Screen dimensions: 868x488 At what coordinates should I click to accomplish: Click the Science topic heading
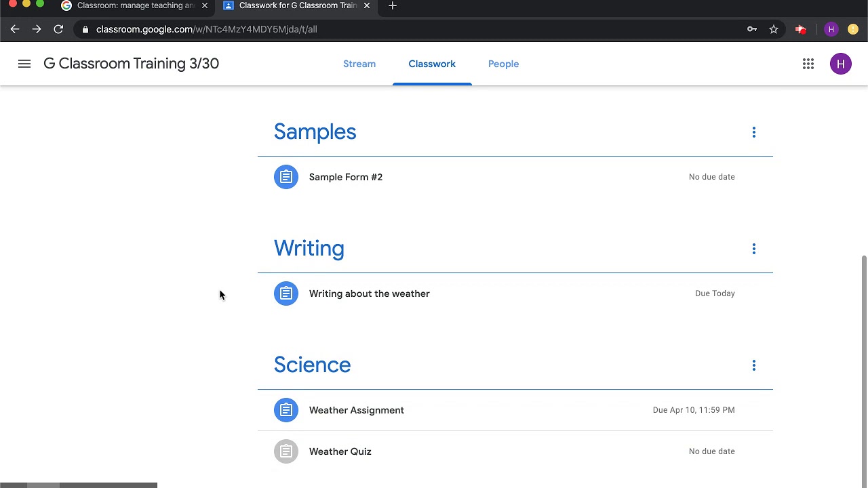[312, 365]
